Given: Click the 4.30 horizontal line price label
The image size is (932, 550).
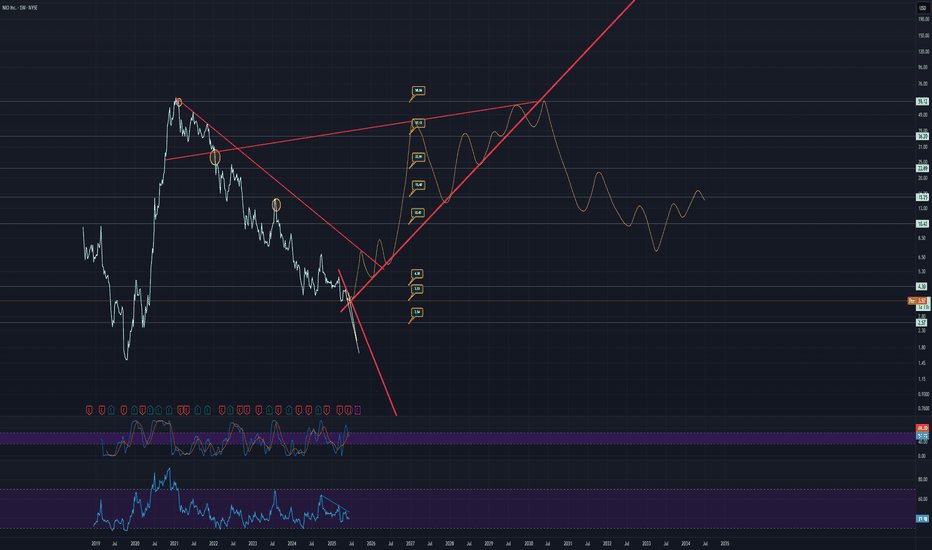Looking at the screenshot, I should click(922, 287).
